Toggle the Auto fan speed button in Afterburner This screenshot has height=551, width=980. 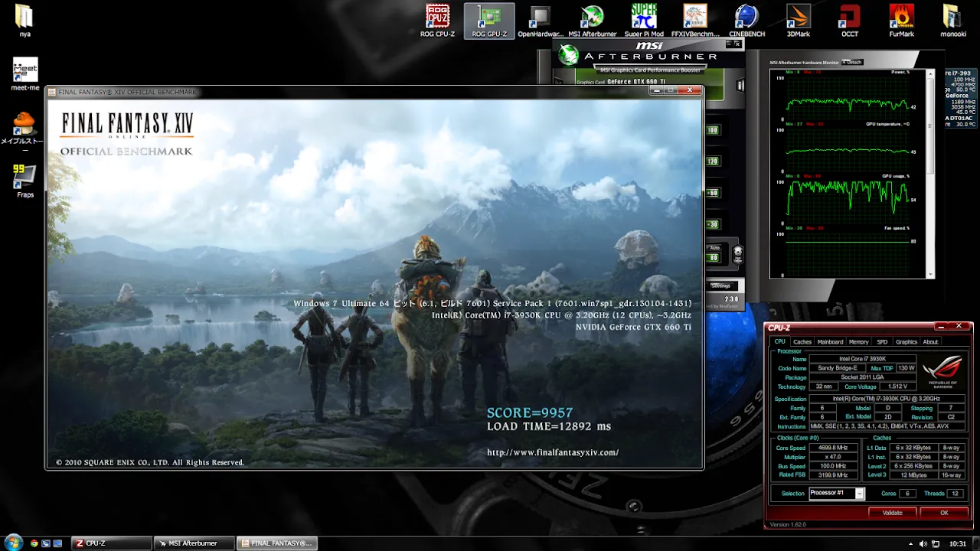714,248
